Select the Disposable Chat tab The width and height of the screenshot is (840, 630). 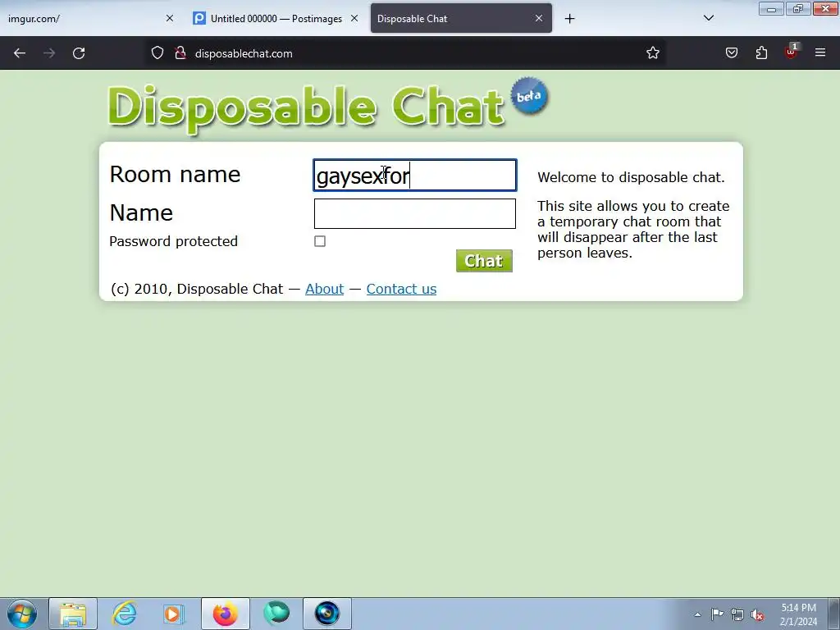pyautogui.click(x=461, y=18)
